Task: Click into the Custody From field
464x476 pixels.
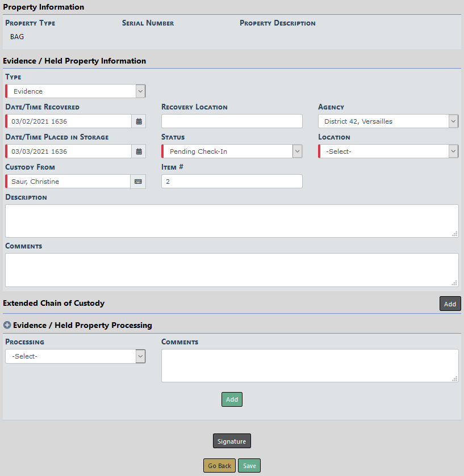Action: (x=68, y=182)
